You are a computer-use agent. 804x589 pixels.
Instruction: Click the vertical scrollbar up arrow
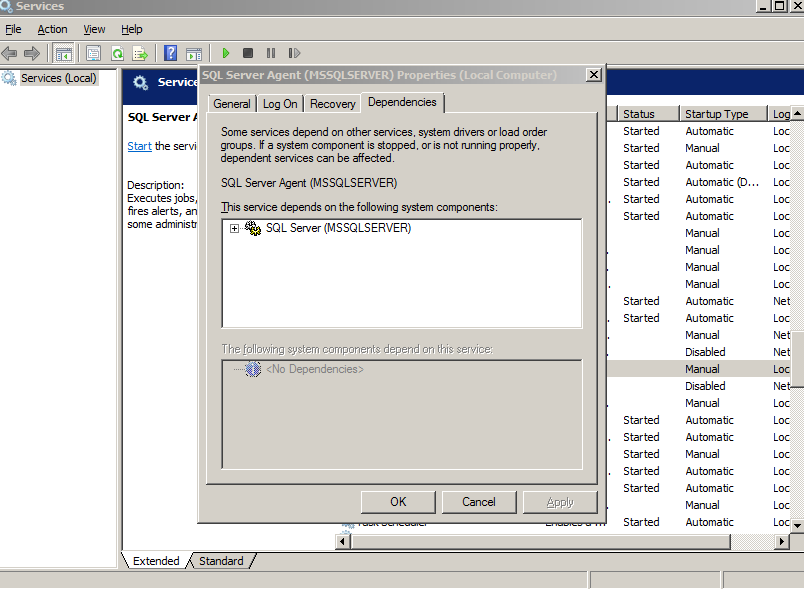pyautogui.click(x=797, y=113)
